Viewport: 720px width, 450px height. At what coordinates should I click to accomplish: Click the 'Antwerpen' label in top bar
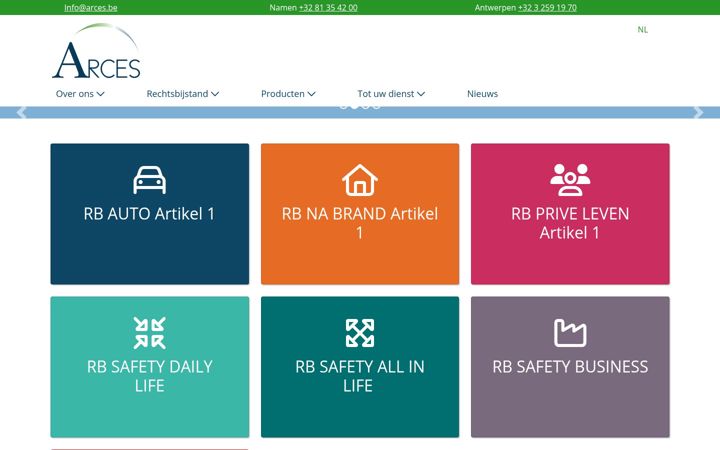[495, 7]
